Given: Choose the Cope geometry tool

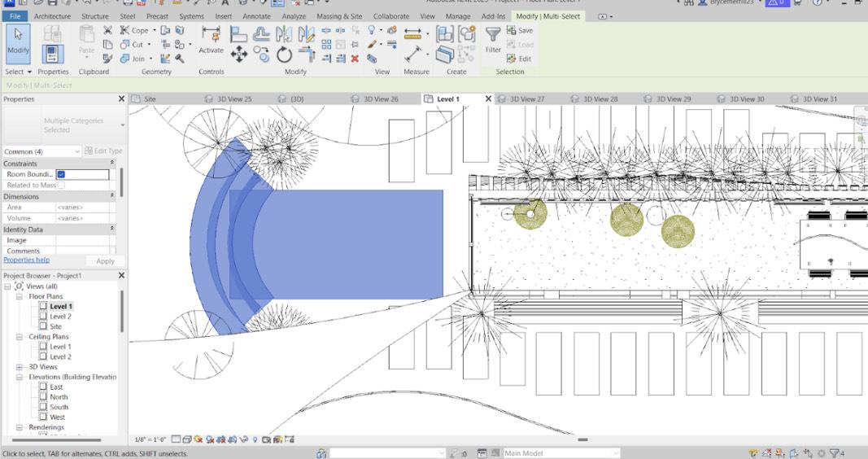Looking at the screenshot, I should point(134,30).
